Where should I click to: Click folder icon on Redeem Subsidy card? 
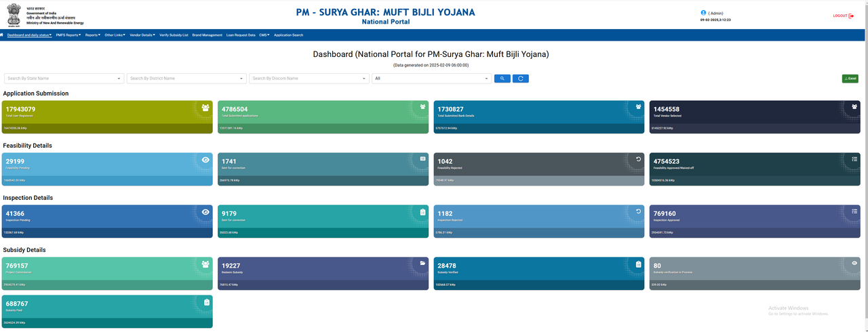tap(422, 263)
